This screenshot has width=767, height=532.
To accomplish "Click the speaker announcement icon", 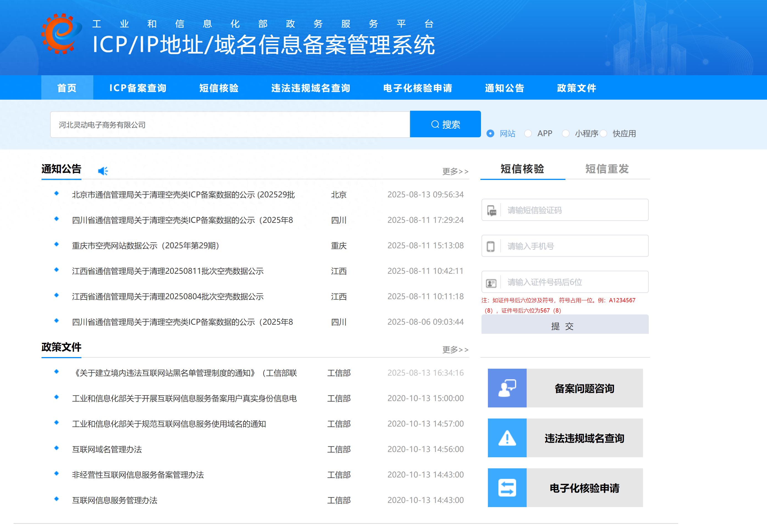I will [x=103, y=171].
